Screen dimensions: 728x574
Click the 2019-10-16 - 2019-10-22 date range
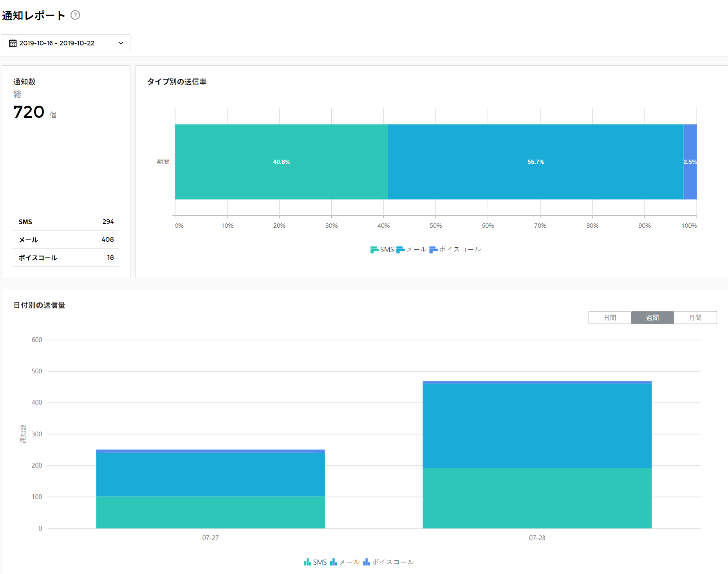(57, 43)
